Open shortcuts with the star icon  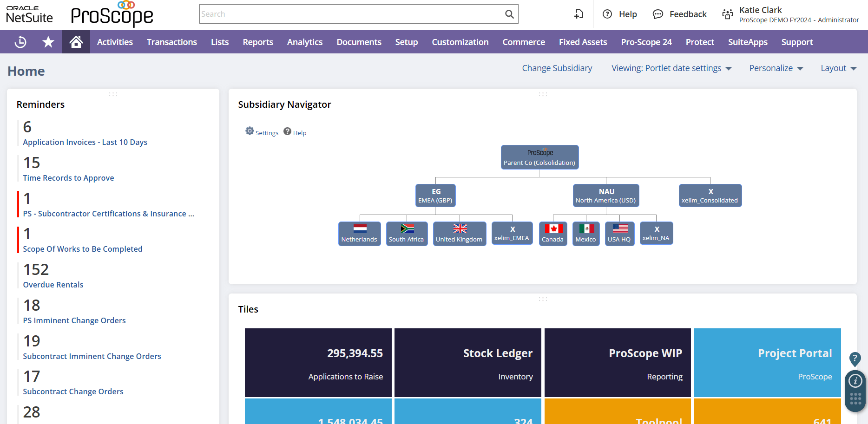(x=48, y=42)
